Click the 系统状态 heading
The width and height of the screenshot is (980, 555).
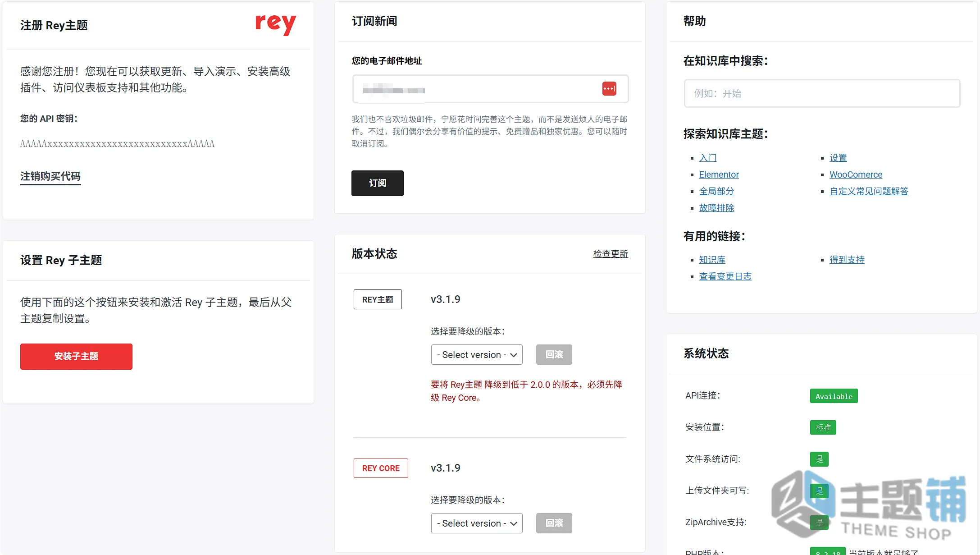coord(706,353)
